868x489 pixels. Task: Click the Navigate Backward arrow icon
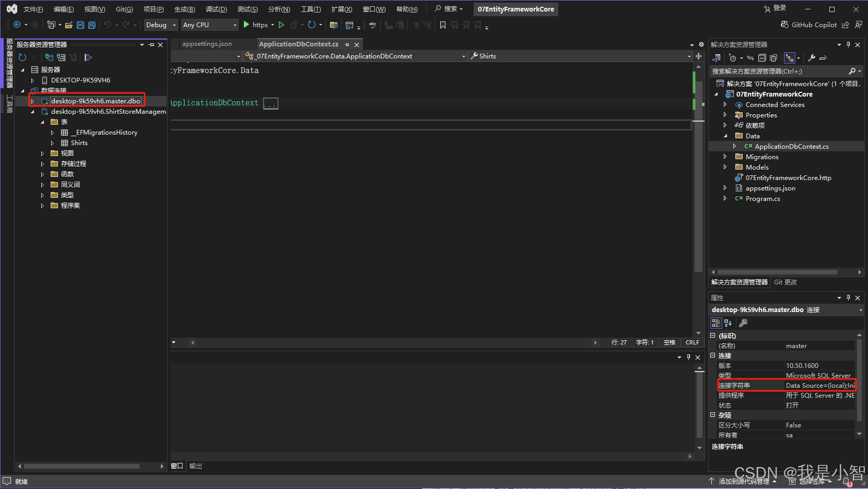point(17,25)
